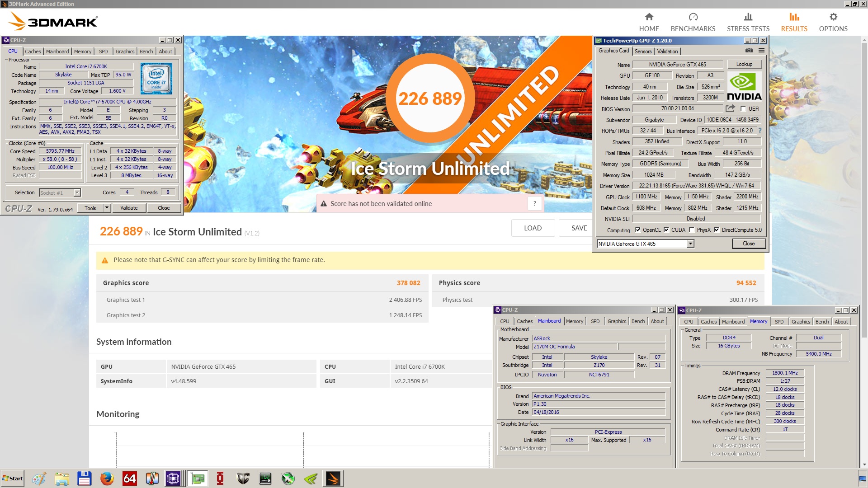Screen dimensions: 868x488
Task: Expand the Tools dropdown arrow in CPU-Z
Action: coord(107,208)
